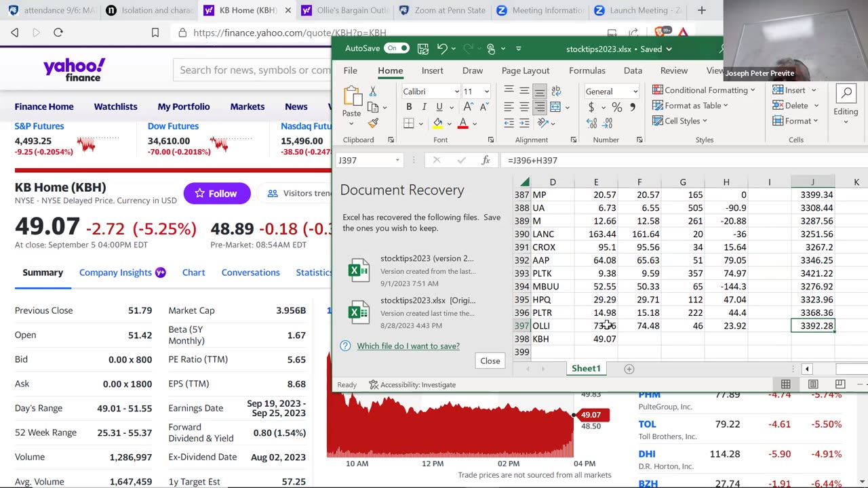The image size is (868, 488).
Task: Switch to the Insert ribbon tab
Action: click(x=432, y=70)
